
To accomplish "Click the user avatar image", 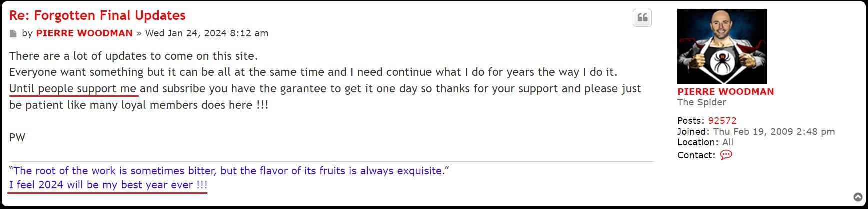I will [x=722, y=46].
